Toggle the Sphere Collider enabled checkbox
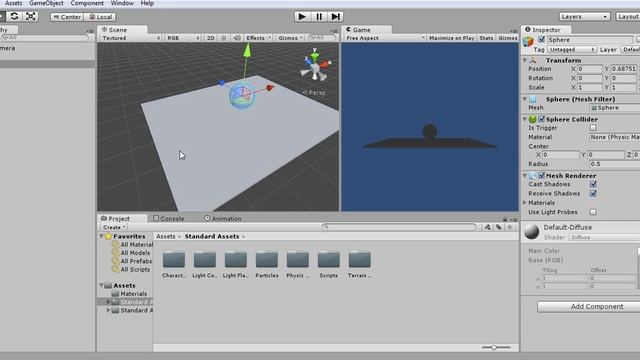Image resolution: width=640 pixels, height=360 pixels. [x=542, y=119]
